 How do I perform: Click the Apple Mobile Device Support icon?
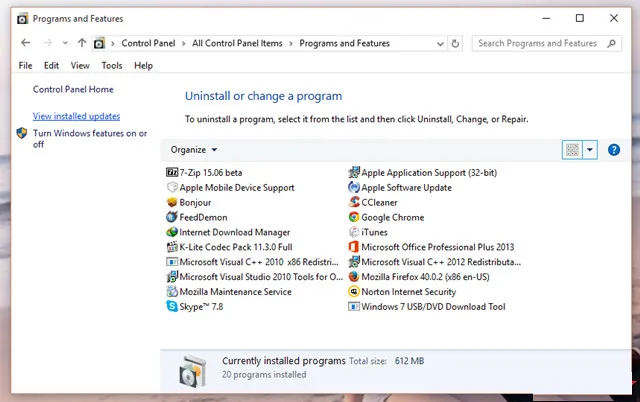172,187
